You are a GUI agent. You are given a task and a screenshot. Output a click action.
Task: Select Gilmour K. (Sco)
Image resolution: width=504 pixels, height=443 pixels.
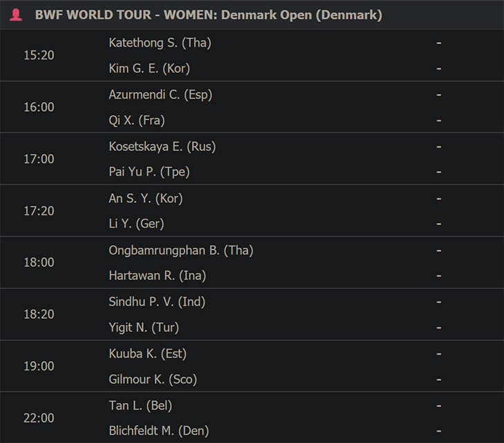pos(153,380)
